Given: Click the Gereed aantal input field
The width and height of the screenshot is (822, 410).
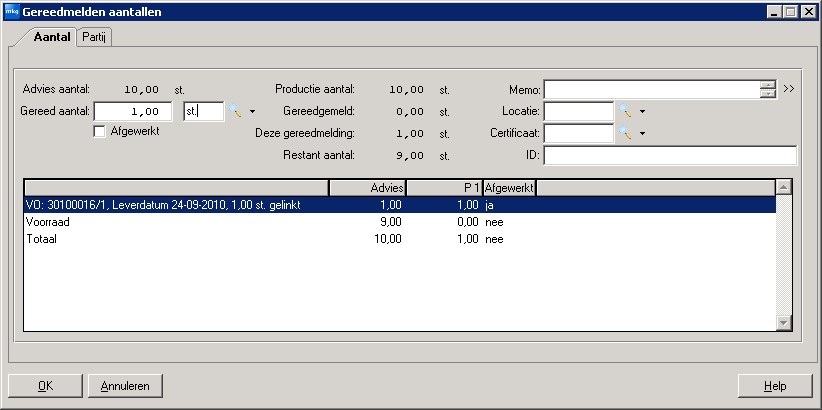Looking at the screenshot, I should click(133, 112).
